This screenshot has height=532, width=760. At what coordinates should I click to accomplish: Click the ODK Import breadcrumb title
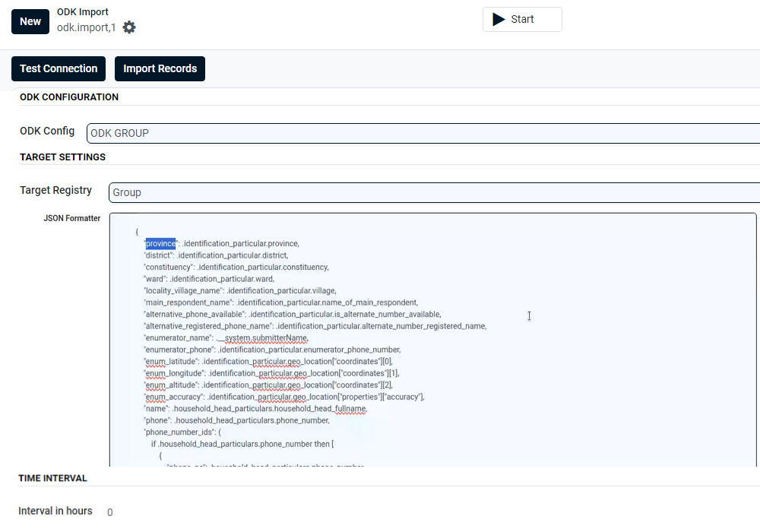[x=83, y=12]
